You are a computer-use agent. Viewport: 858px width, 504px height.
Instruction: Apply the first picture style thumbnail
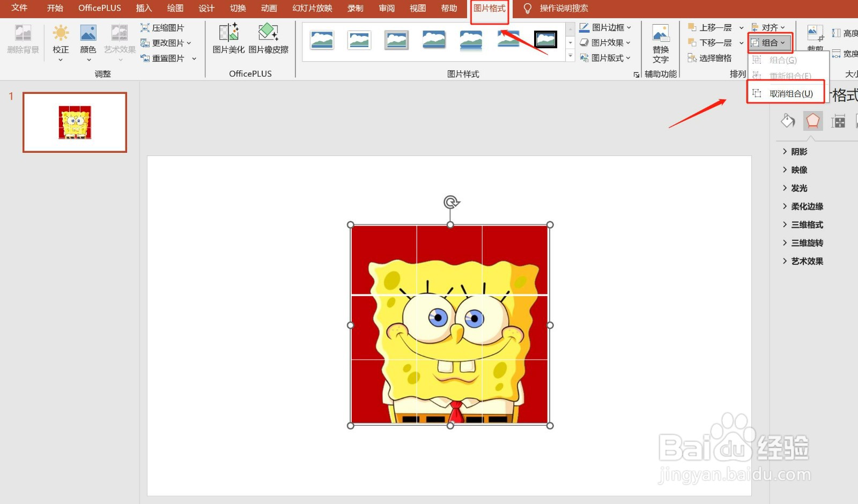pyautogui.click(x=322, y=40)
